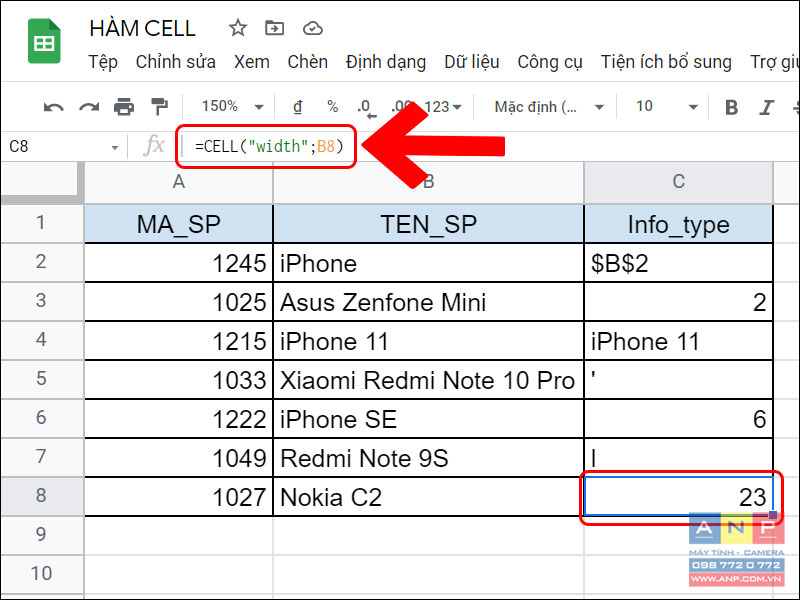Select the cell containing 1222
The width and height of the screenshot is (800, 600).
tap(179, 419)
